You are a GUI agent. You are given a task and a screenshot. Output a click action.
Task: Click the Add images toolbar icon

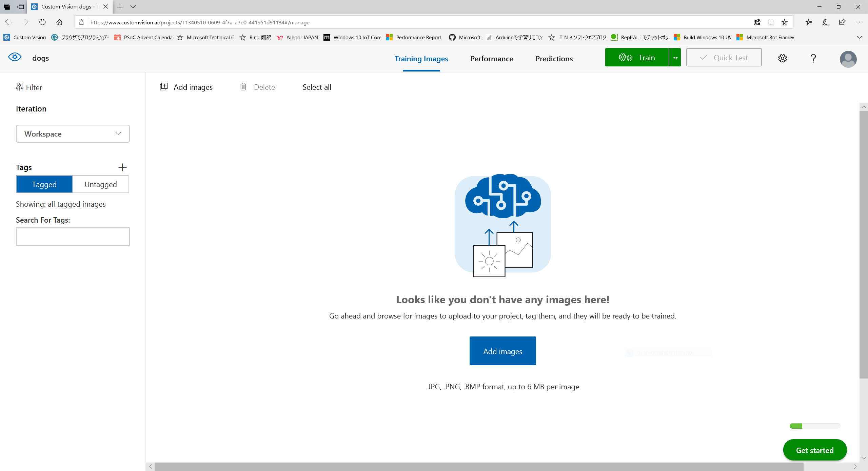pyautogui.click(x=164, y=87)
